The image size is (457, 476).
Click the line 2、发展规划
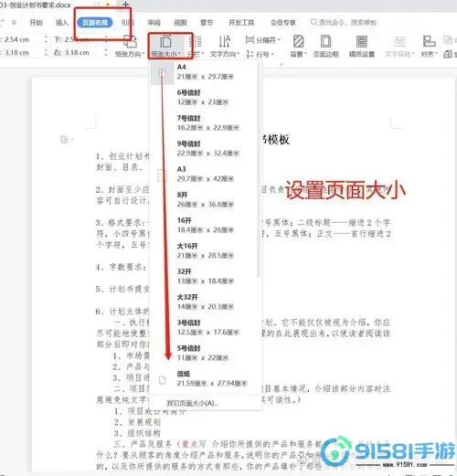click(x=137, y=422)
